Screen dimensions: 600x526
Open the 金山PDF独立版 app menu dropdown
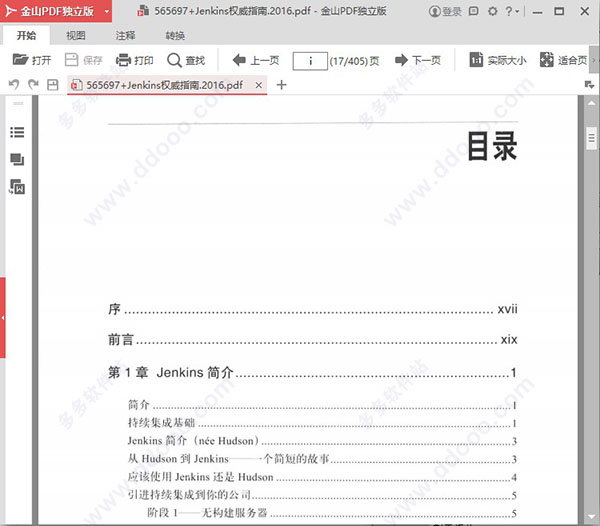pyautogui.click(x=107, y=11)
